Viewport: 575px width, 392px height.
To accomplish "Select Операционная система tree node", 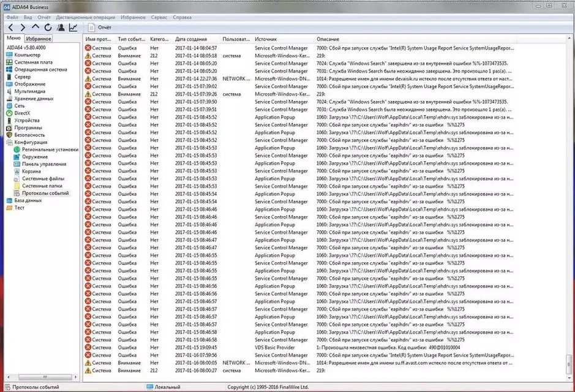I will (x=40, y=69).
